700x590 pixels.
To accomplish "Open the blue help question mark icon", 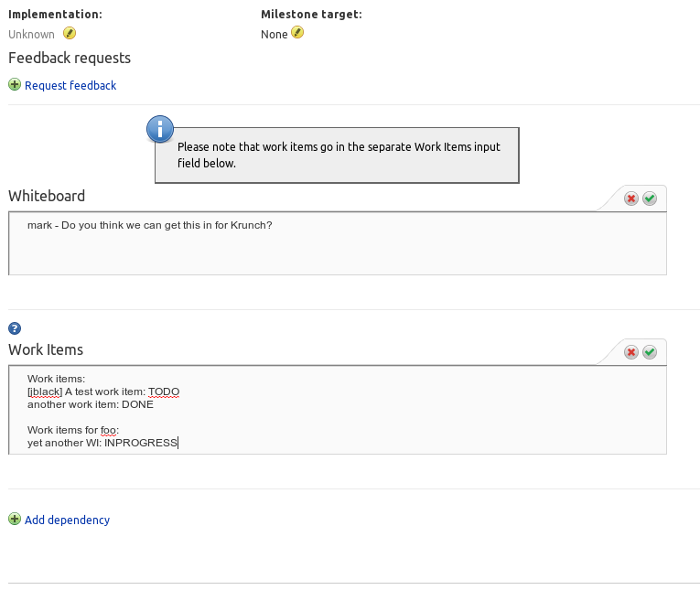I will tap(15, 328).
